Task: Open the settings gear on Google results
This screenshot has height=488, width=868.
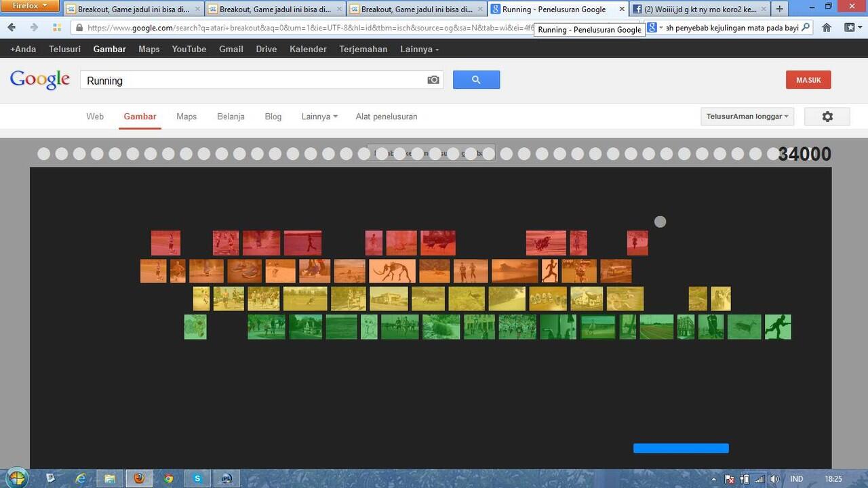Action: pos(827,117)
